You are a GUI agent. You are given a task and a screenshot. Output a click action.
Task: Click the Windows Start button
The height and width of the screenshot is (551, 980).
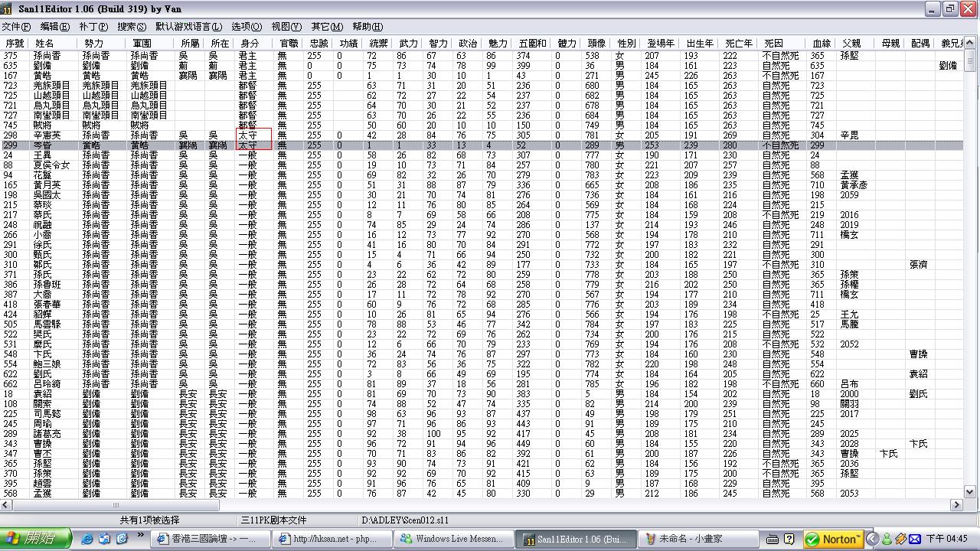pyautogui.click(x=36, y=539)
